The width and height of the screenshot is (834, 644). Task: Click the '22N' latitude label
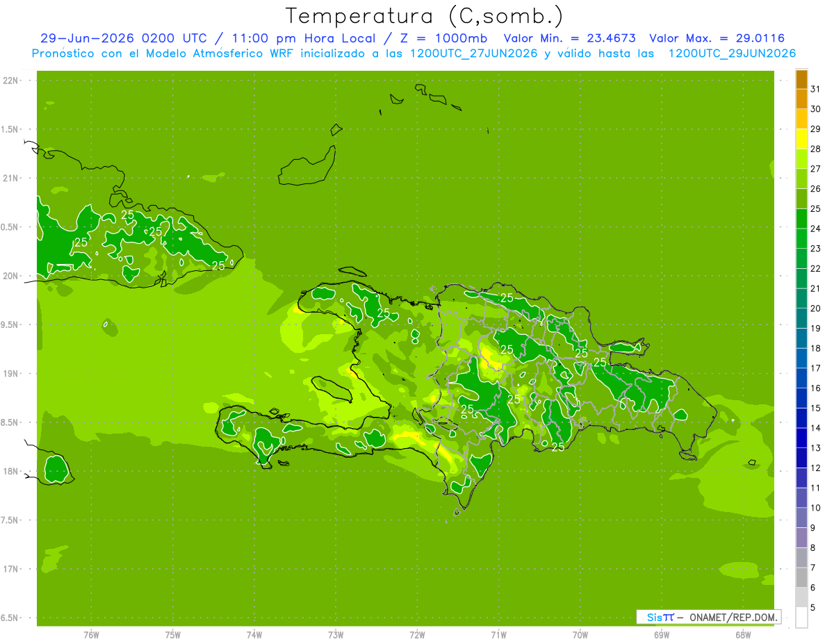click(11, 81)
